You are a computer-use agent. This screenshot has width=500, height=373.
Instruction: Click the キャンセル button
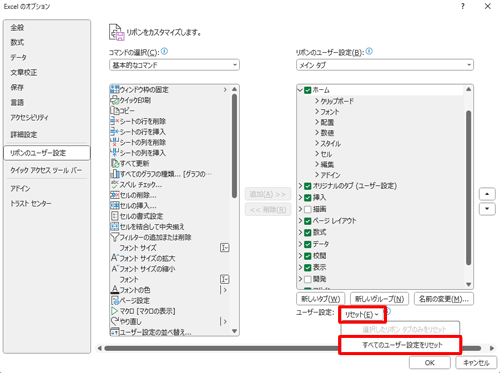pyautogui.click(x=476, y=363)
